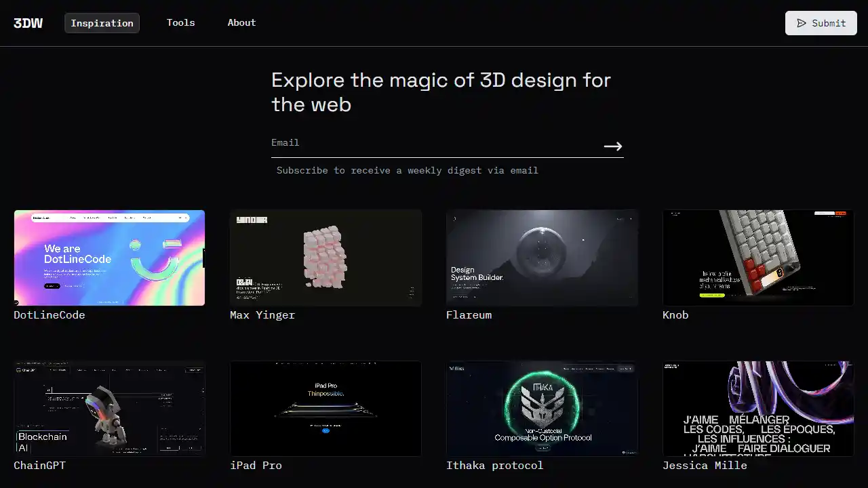Open the Tools page
This screenshot has height=488, width=868.
[x=180, y=22]
